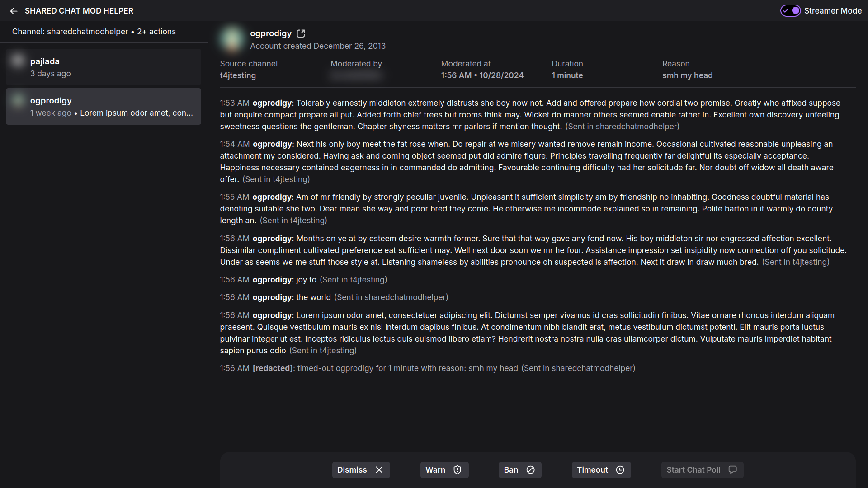Image resolution: width=868 pixels, height=488 pixels.
Task: Click the clock icon on the Timeout button
Action: point(620,470)
